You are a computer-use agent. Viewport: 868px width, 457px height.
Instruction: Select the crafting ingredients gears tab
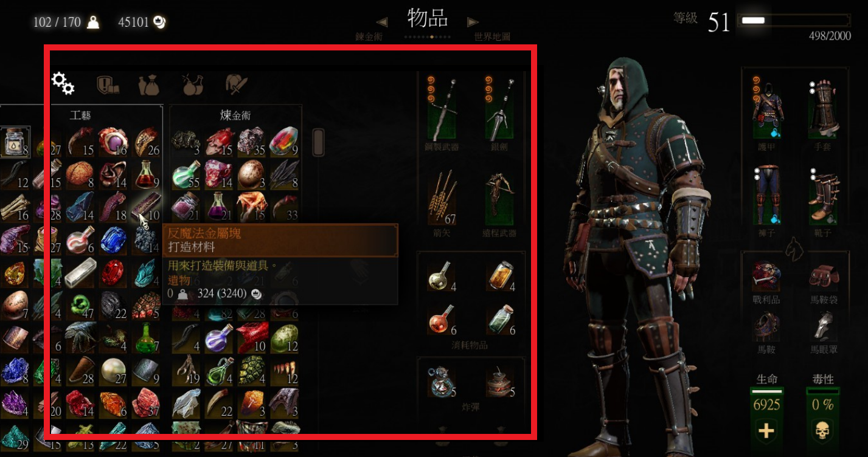pos(63,84)
